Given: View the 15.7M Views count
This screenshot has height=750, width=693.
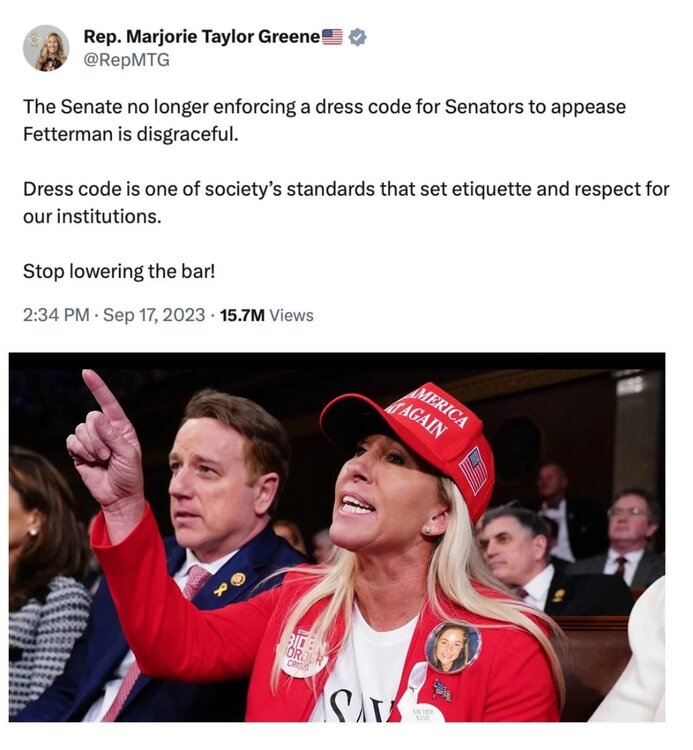Looking at the screenshot, I should coord(266,315).
